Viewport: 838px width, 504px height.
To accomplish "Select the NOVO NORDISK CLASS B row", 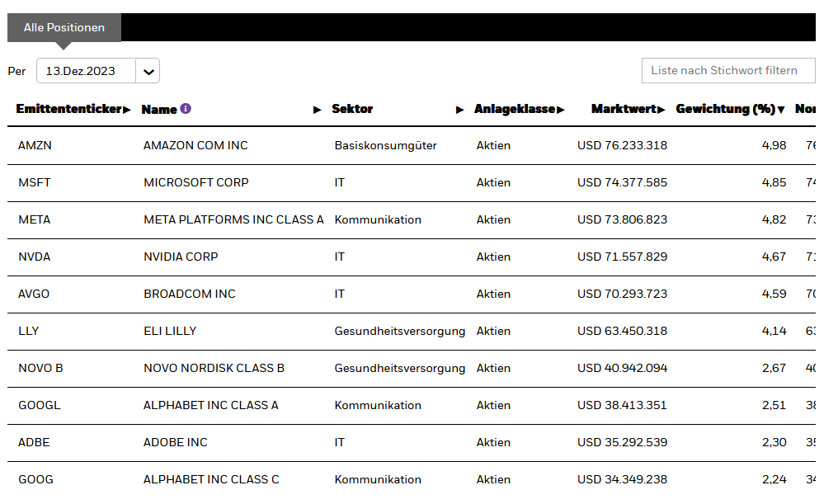I will tap(214, 368).
